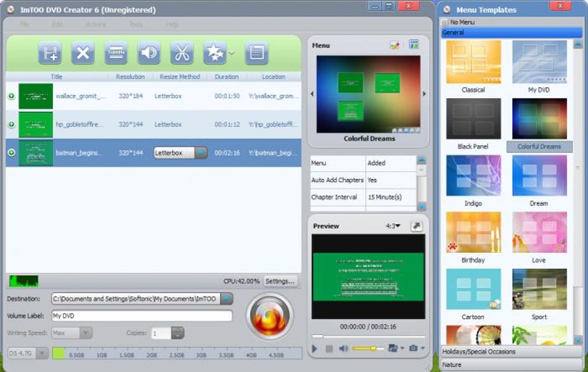Play the preview video
The image size is (588, 372).
(314, 348)
